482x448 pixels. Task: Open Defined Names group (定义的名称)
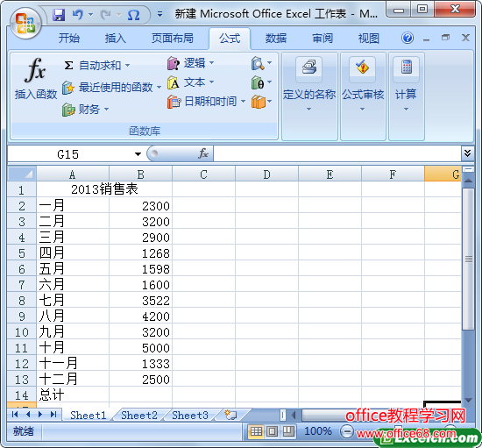pos(309,96)
